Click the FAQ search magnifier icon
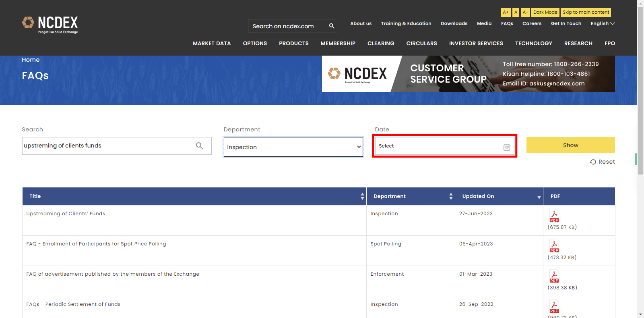Screen dimensions: 644x318 (199, 146)
